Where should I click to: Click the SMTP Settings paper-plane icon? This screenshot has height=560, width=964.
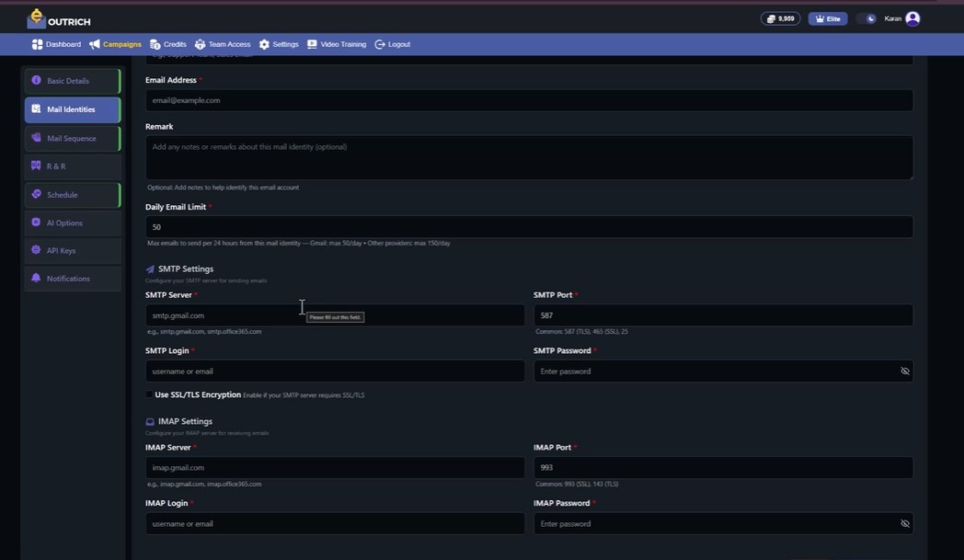tap(150, 269)
